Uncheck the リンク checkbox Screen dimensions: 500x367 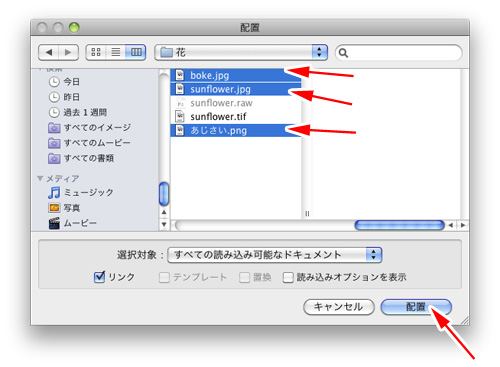(99, 277)
